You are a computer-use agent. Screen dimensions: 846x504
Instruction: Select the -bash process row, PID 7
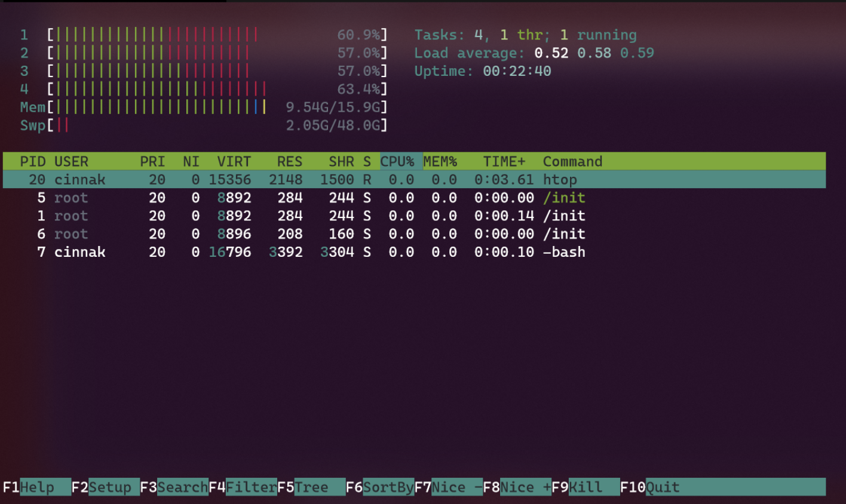click(414, 252)
